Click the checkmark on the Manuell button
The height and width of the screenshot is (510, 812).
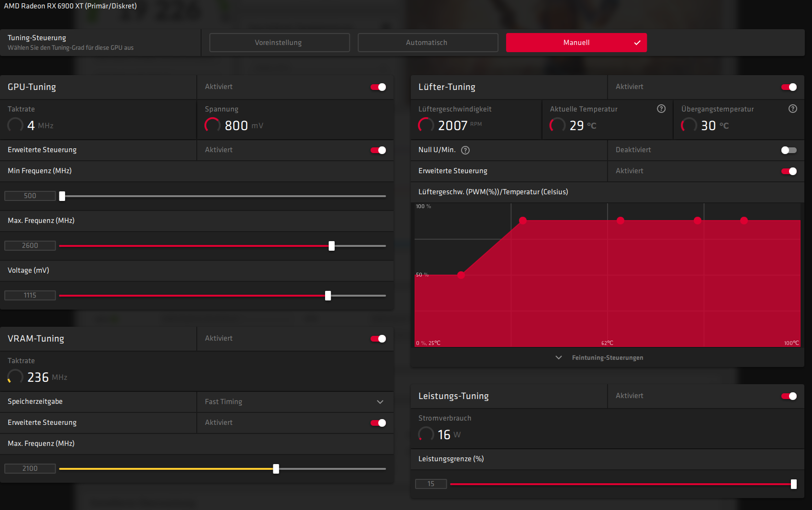[x=637, y=43]
